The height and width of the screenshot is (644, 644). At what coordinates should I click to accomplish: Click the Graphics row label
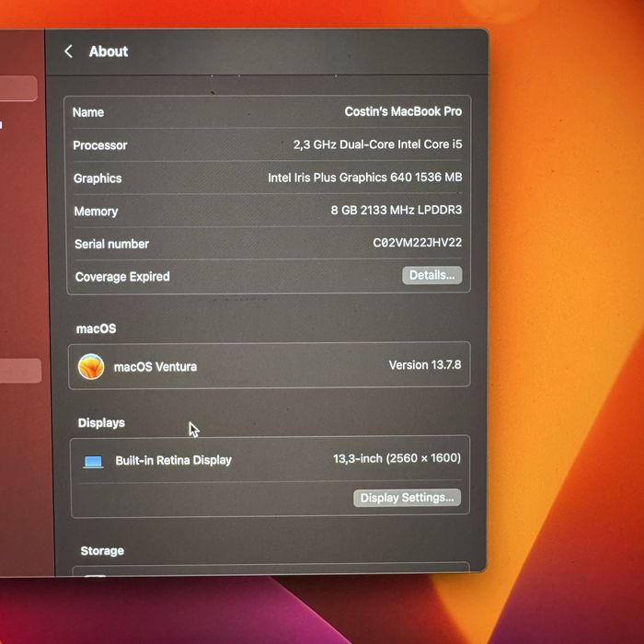pos(98,178)
